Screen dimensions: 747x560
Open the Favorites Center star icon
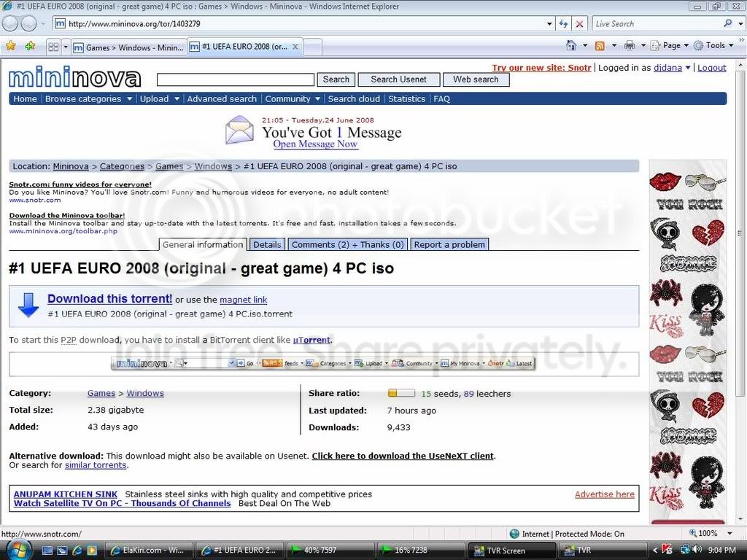click(x=10, y=46)
